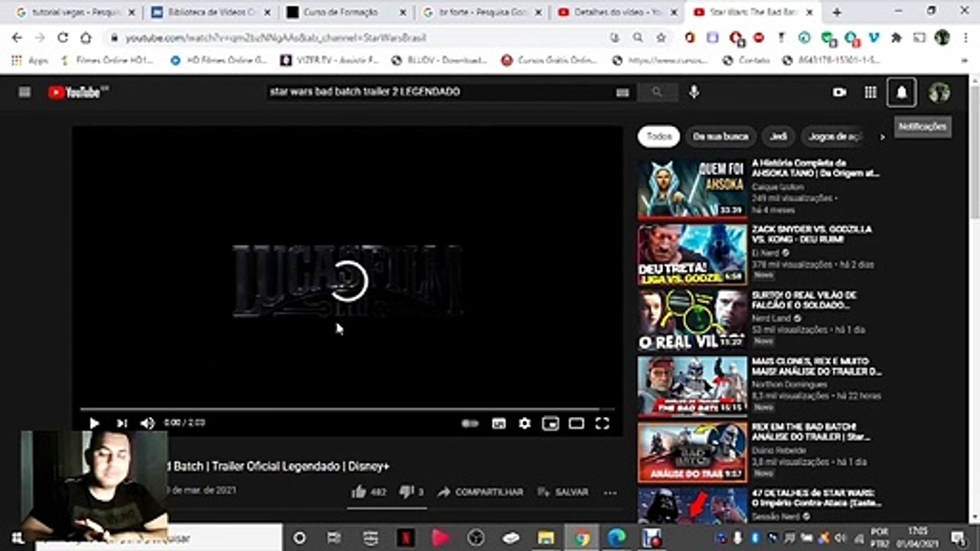The height and width of the screenshot is (551, 980).
Task: Open the VIZER.TV bookmark
Action: click(x=330, y=60)
